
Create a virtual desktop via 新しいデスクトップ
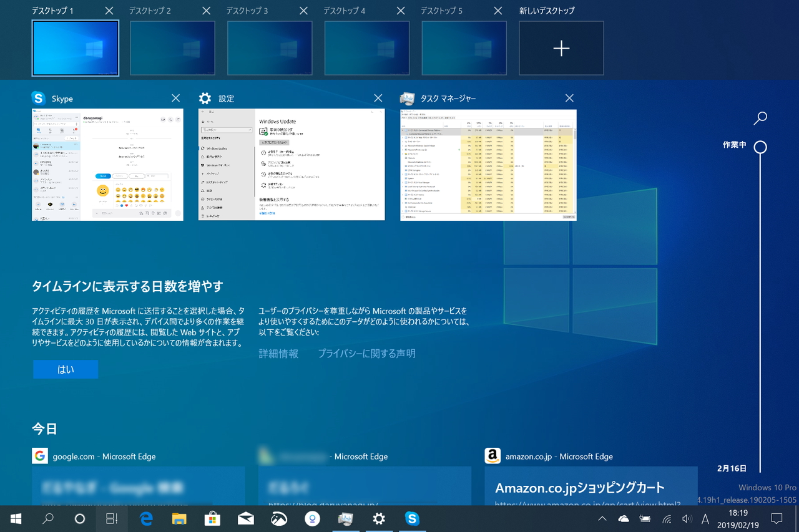tap(561, 48)
